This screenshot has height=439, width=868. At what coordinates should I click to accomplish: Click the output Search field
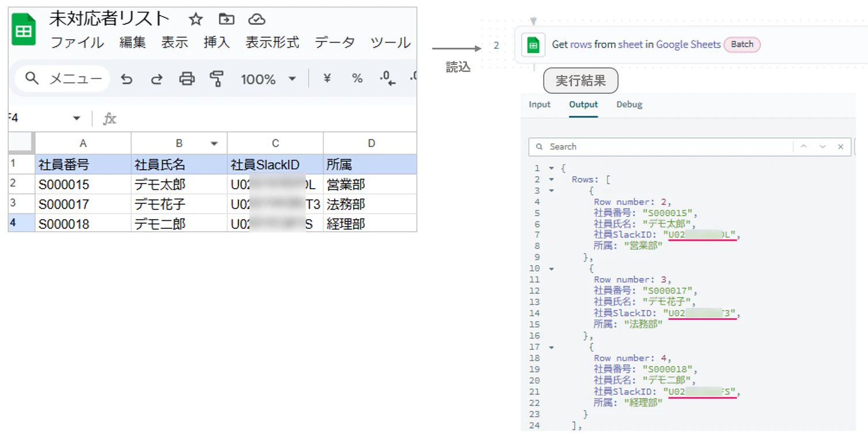pyautogui.click(x=661, y=147)
